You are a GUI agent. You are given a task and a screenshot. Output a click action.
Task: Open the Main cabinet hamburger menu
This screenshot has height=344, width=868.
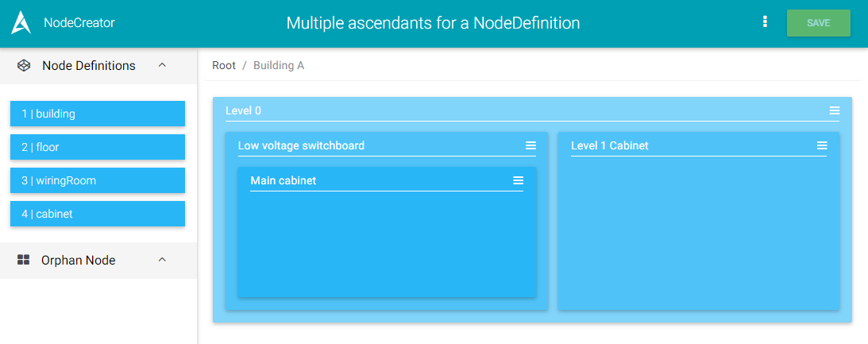point(518,181)
